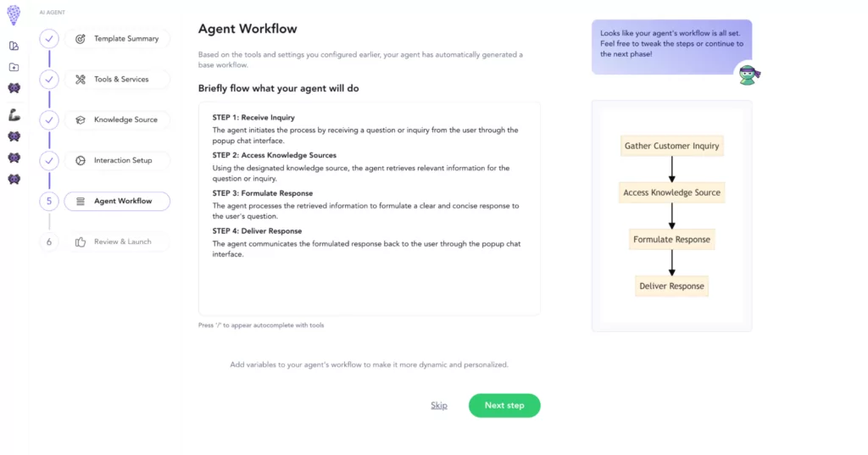
Task: Click the add-folder icon in left sidebar
Action: pyautogui.click(x=14, y=67)
